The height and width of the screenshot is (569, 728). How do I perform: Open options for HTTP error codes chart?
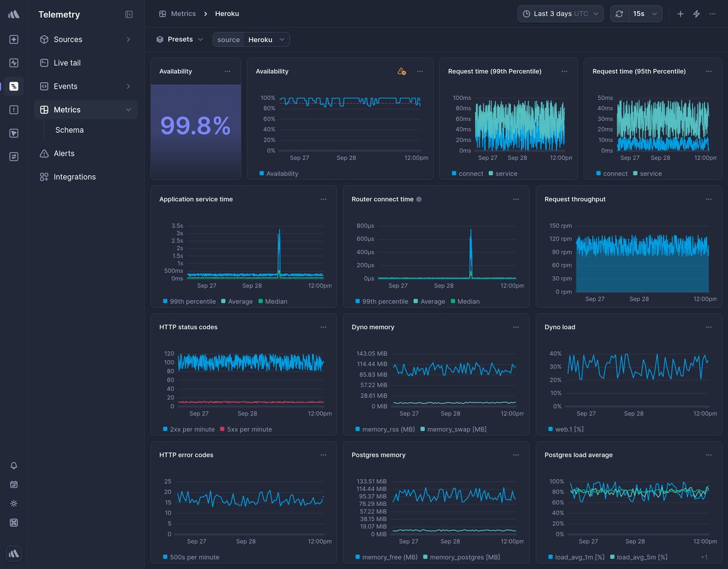click(323, 455)
